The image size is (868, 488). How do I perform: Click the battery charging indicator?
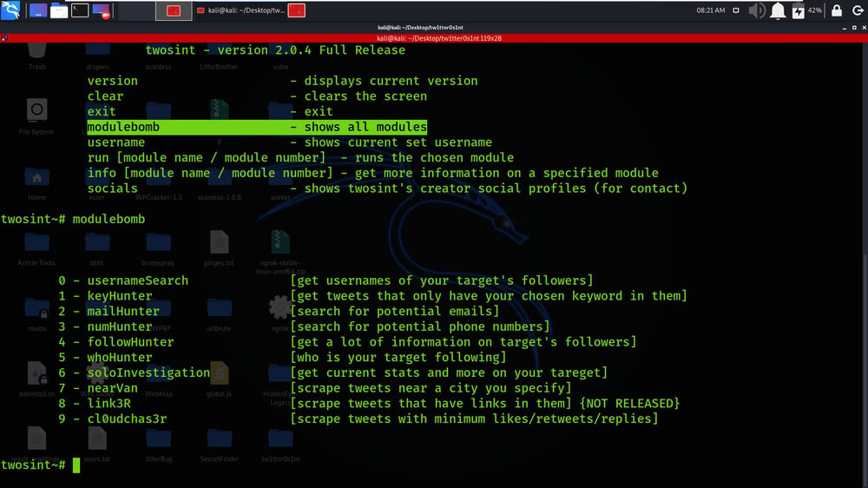point(799,10)
